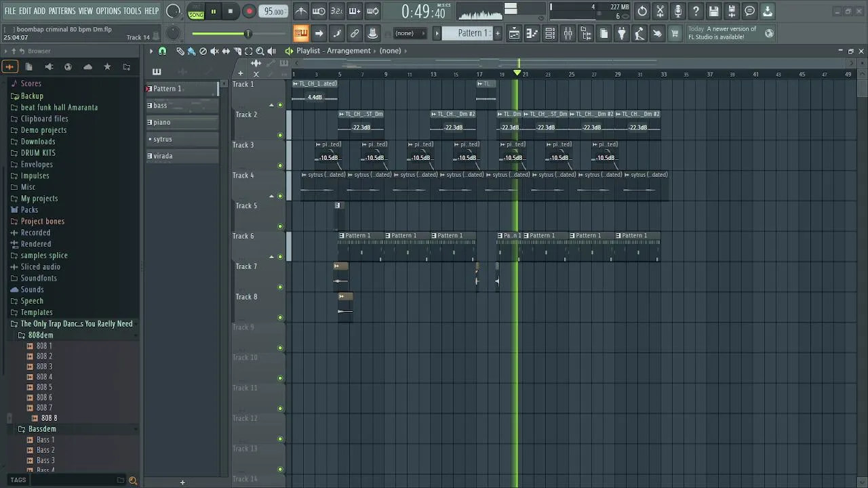Open the audio editor scissors icon

click(x=660, y=11)
